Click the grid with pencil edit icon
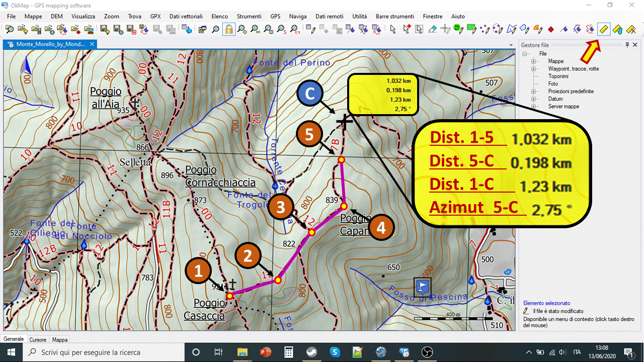This screenshot has height=362, width=644. [x=311, y=29]
